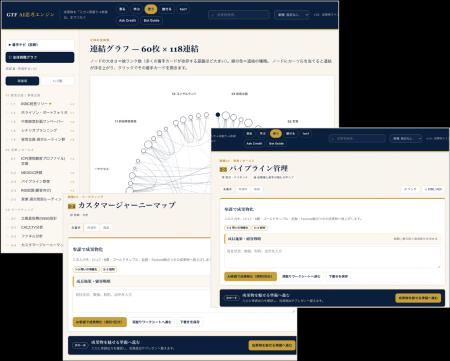The height and width of the screenshot is (361, 450).
Task: Open the header dropdown in パイプライン管理 window
Action: pyautogui.click(x=406, y=138)
